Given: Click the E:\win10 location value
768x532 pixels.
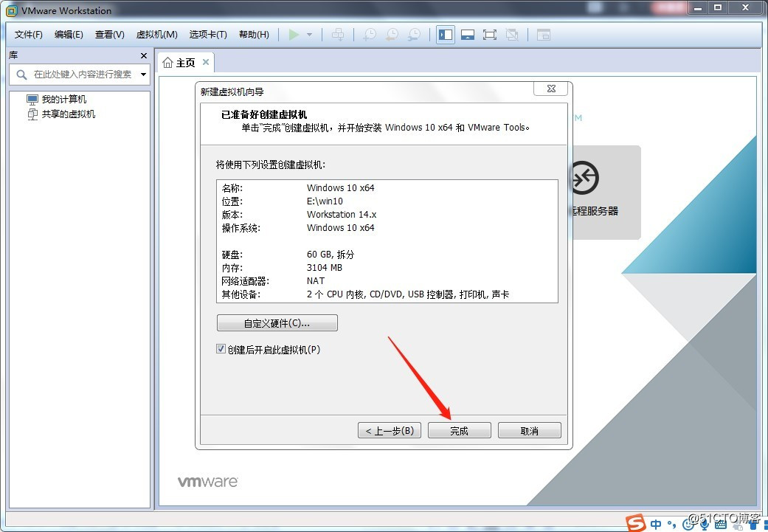Looking at the screenshot, I should point(325,201).
